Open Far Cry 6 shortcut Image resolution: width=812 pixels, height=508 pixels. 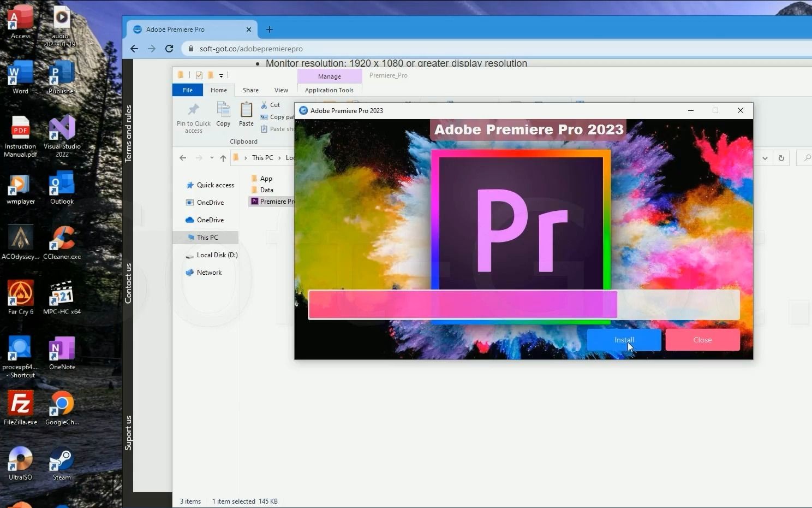click(21, 298)
